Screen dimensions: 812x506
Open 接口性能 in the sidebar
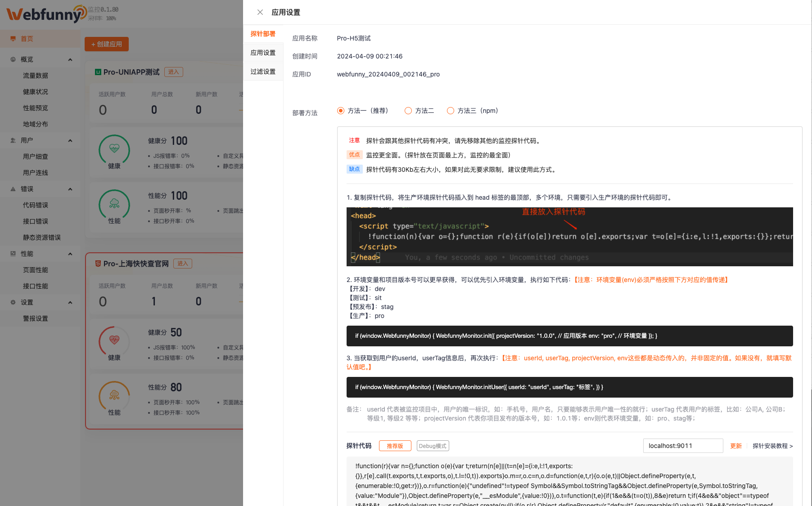(x=36, y=286)
